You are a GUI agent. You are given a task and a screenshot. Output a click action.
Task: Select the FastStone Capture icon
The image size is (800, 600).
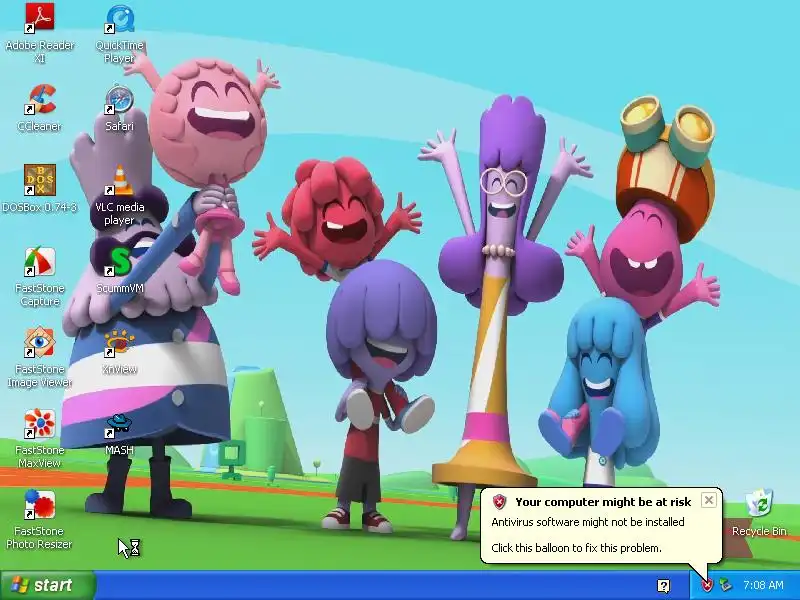pos(40,262)
